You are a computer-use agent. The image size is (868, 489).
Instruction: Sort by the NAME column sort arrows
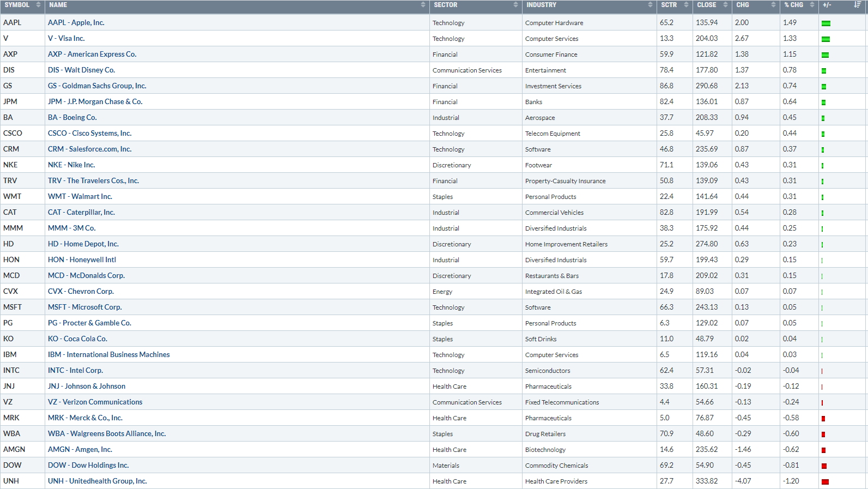point(423,5)
